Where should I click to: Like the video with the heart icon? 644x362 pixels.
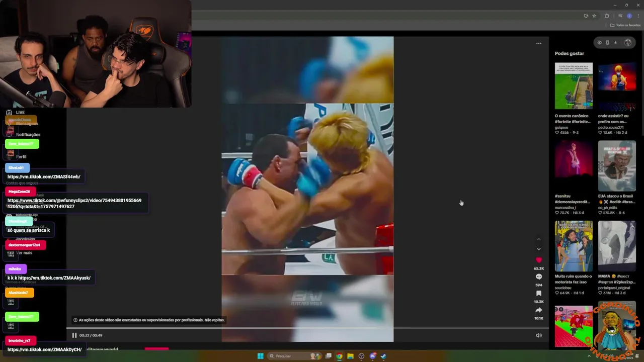(x=538, y=260)
